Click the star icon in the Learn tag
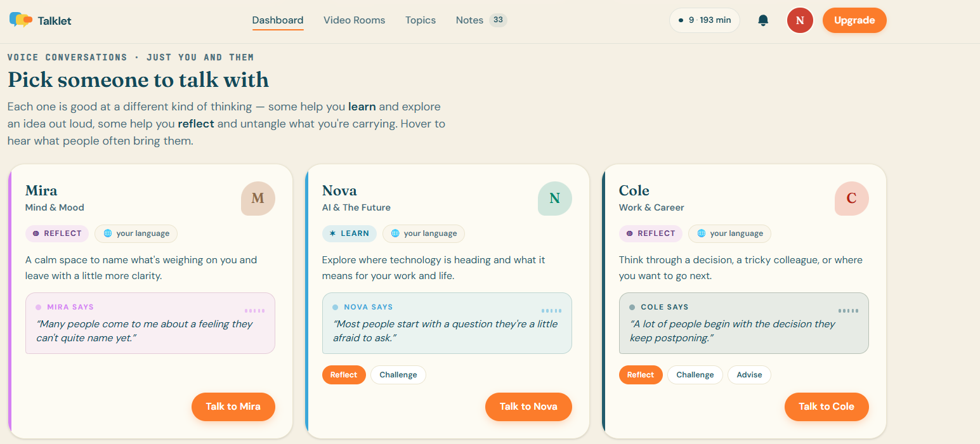This screenshot has width=980, height=444. 332,233
